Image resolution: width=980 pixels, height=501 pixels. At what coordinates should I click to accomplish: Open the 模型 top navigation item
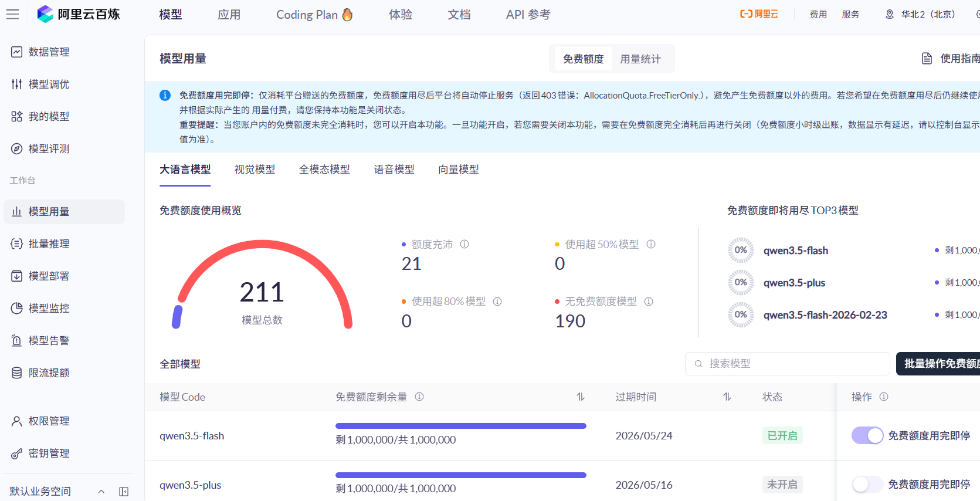click(x=171, y=15)
